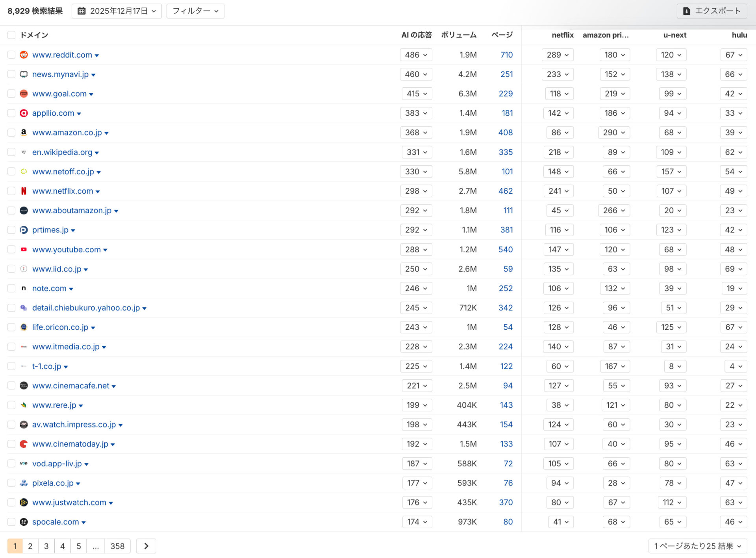Click page count 540 for youtube.com

coord(505,249)
